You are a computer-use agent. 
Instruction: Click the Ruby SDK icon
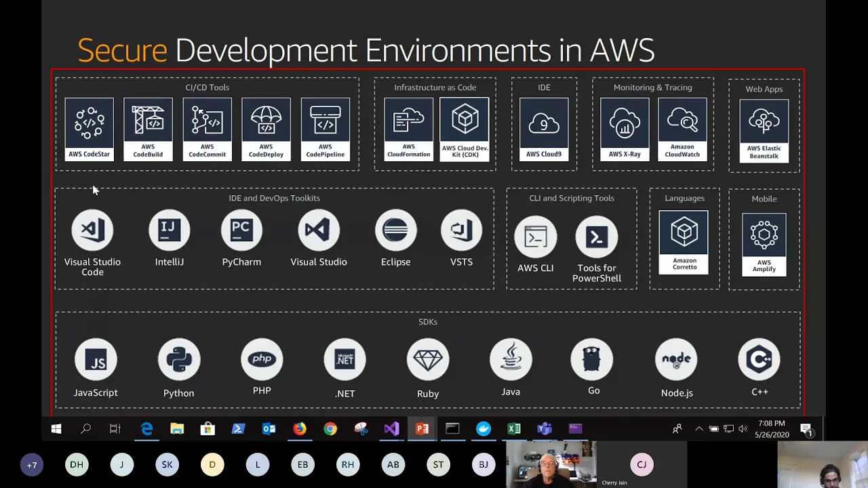pos(428,360)
